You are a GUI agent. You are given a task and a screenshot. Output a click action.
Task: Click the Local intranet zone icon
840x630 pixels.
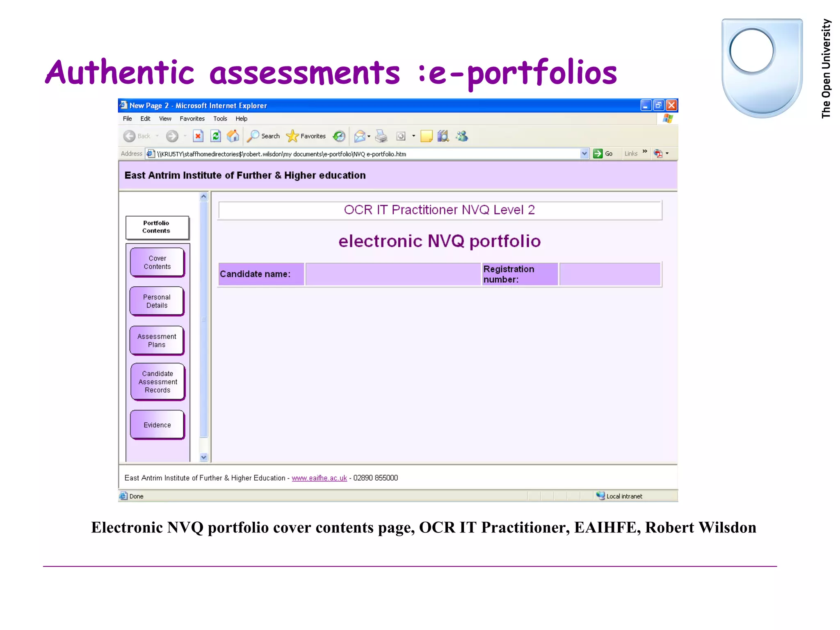tap(600, 496)
